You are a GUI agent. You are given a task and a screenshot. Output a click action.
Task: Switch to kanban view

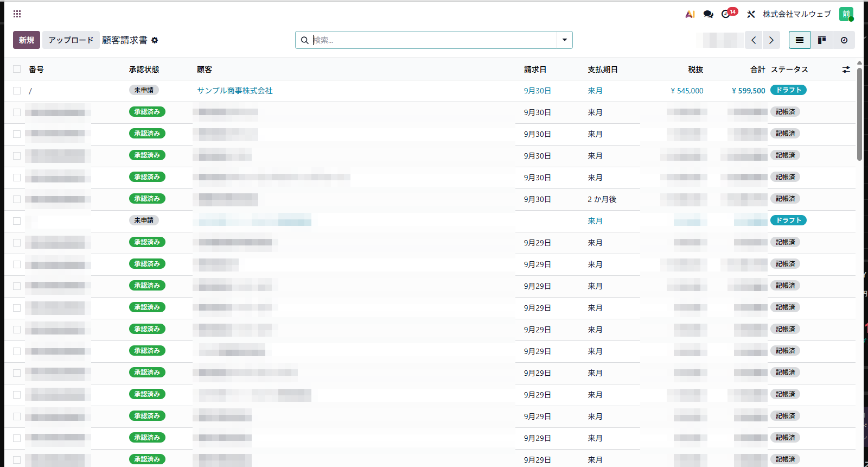(822, 40)
